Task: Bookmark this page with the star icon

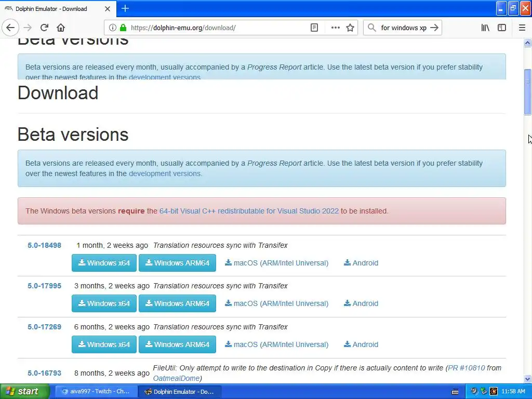Action: (x=350, y=28)
